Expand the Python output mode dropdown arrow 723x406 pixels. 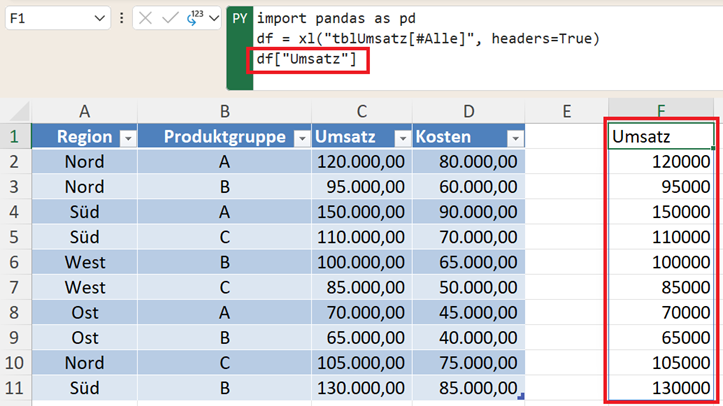[x=213, y=19]
